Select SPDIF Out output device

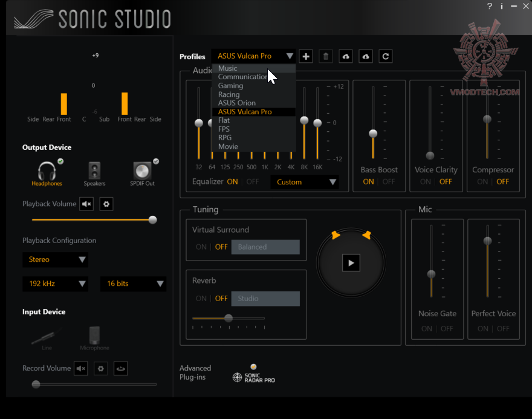(x=143, y=173)
